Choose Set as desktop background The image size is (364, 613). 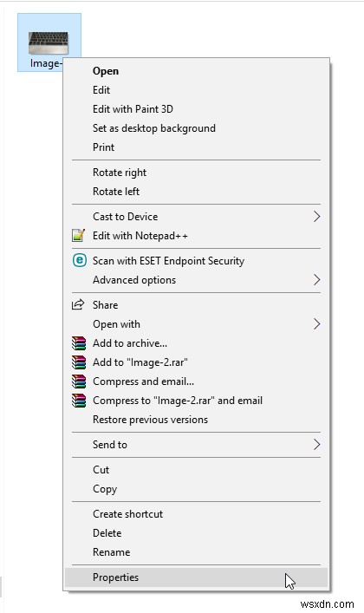(x=154, y=128)
